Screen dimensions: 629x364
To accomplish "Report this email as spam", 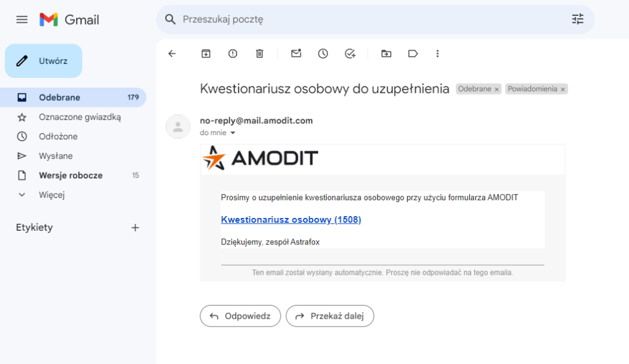I will tap(232, 53).
